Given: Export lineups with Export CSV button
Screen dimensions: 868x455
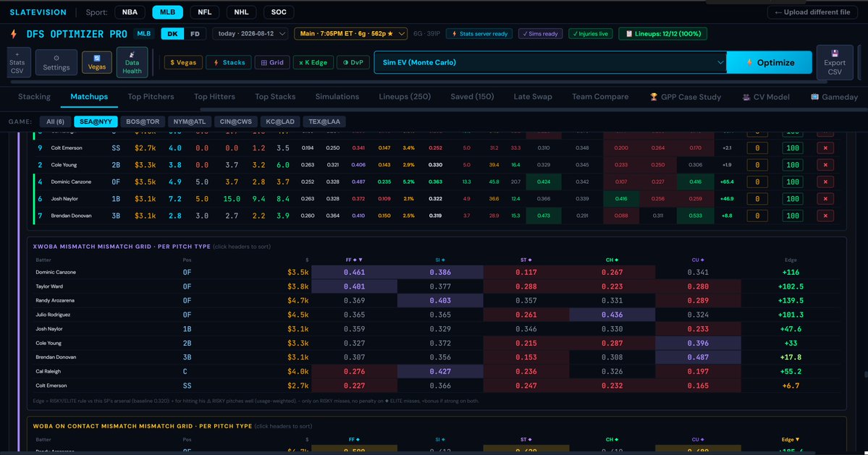Looking at the screenshot, I should pyautogui.click(x=834, y=62).
